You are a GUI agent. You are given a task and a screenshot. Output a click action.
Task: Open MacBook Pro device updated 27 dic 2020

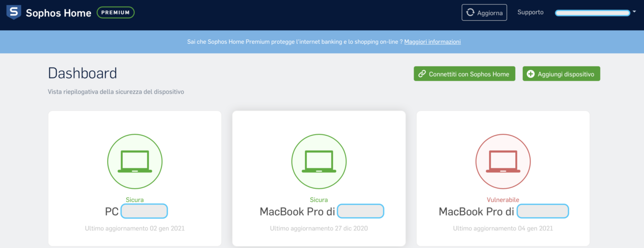321,212
